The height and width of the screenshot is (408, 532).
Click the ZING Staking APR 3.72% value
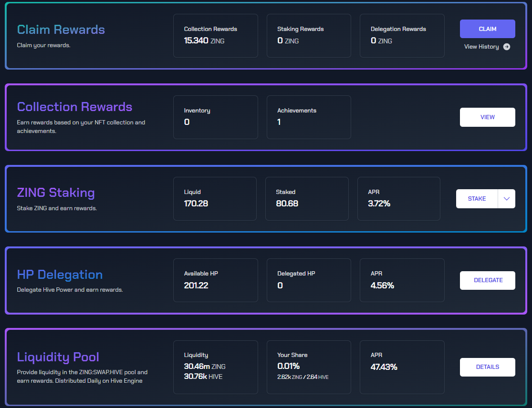point(379,204)
